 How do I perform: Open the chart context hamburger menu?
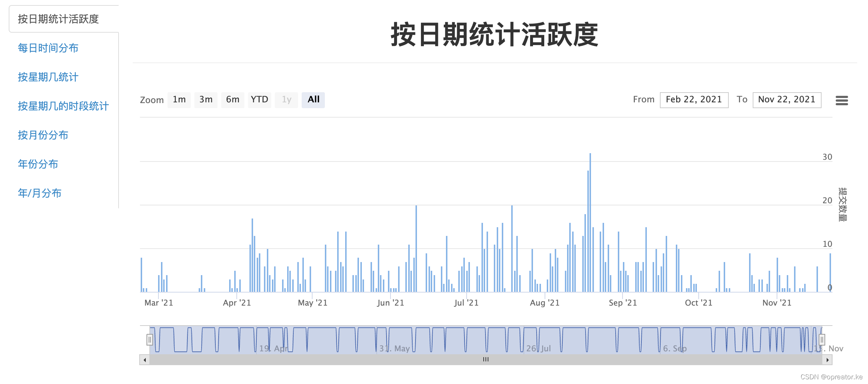[842, 101]
